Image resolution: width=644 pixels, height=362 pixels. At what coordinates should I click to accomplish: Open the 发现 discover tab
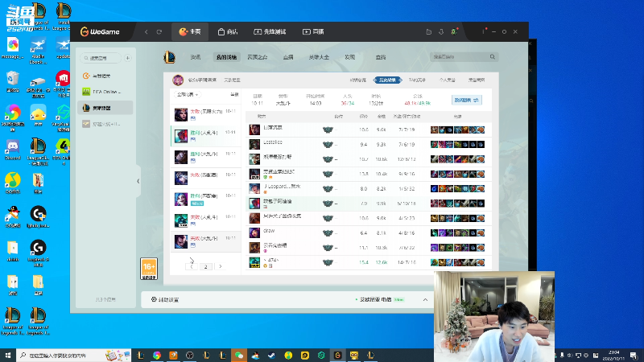(x=350, y=57)
